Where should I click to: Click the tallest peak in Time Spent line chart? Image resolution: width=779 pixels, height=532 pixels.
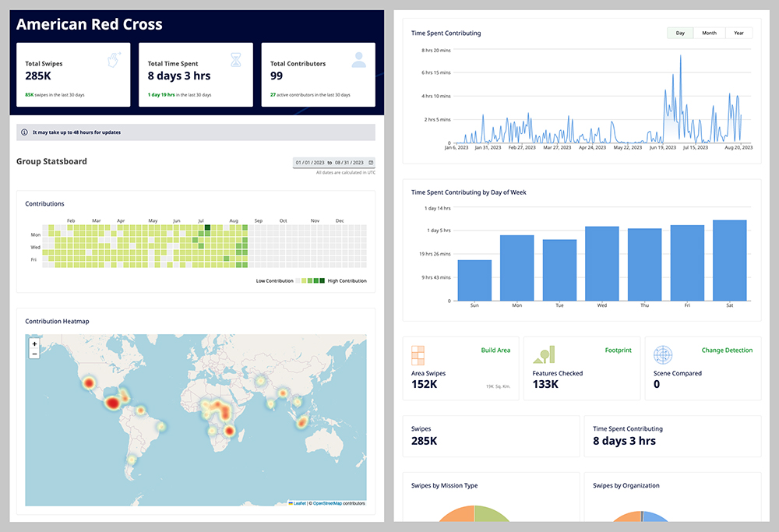680,55
